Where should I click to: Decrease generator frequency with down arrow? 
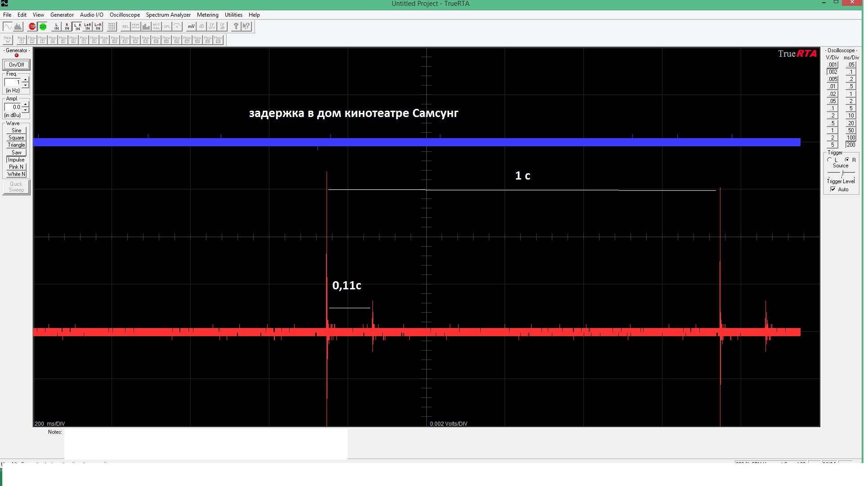click(x=25, y=85)
